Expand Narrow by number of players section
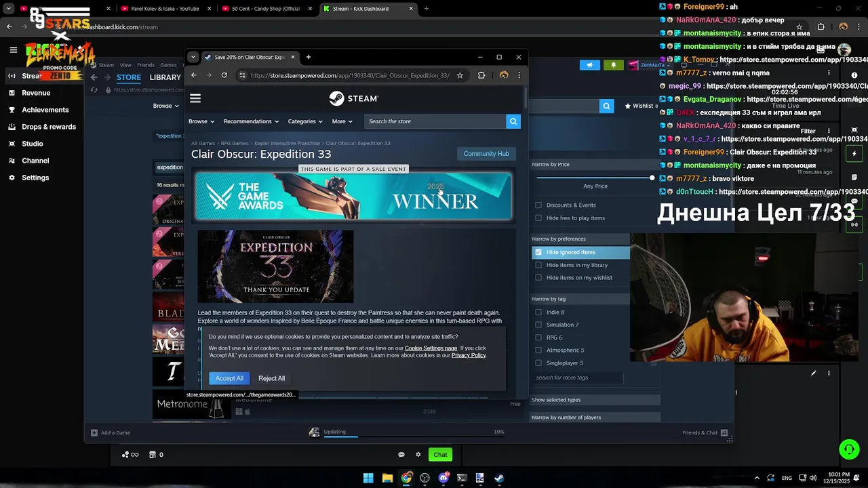 595,418
